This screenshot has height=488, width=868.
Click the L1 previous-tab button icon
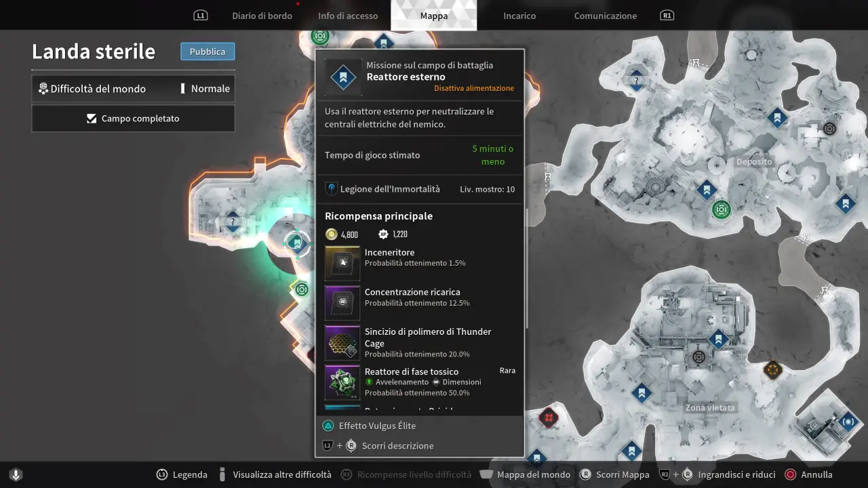(200, 15)
